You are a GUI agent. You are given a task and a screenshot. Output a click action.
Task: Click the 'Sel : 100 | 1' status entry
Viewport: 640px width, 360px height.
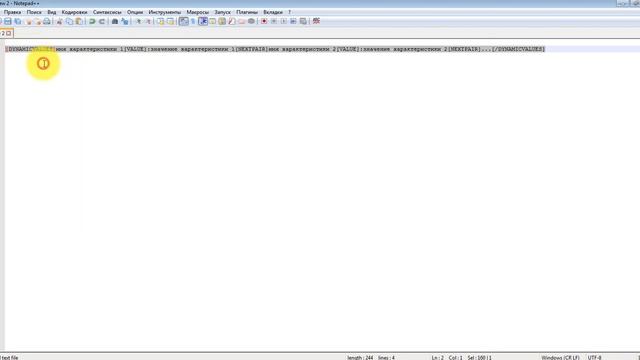click(480, 358)
